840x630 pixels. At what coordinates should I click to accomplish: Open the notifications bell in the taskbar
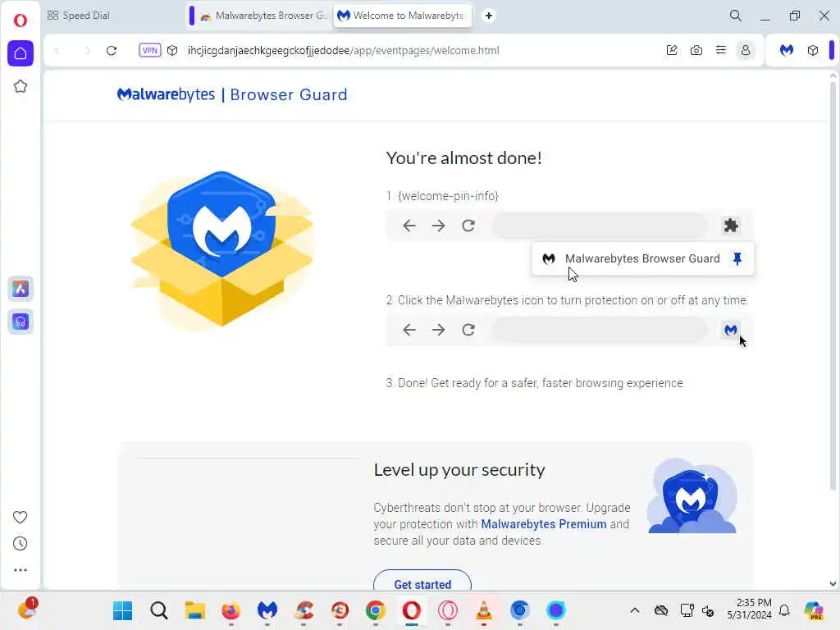784,610
